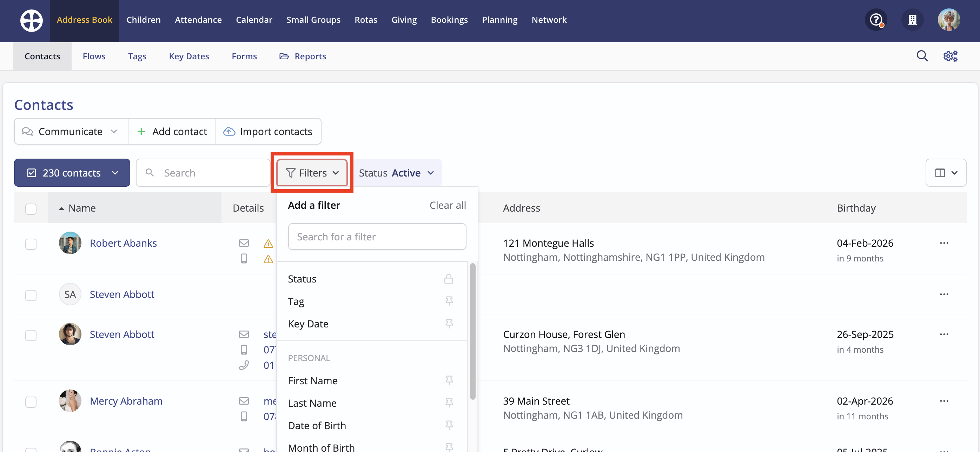This screenshot has height=452, width=980.
Task: Open the Giving module
Action: [404, 20]
